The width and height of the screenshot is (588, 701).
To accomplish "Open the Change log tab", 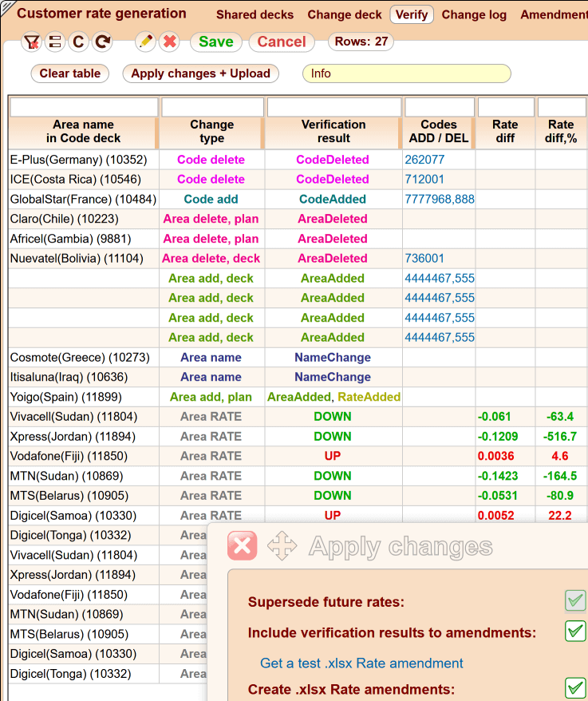I will tap(474, 14).
